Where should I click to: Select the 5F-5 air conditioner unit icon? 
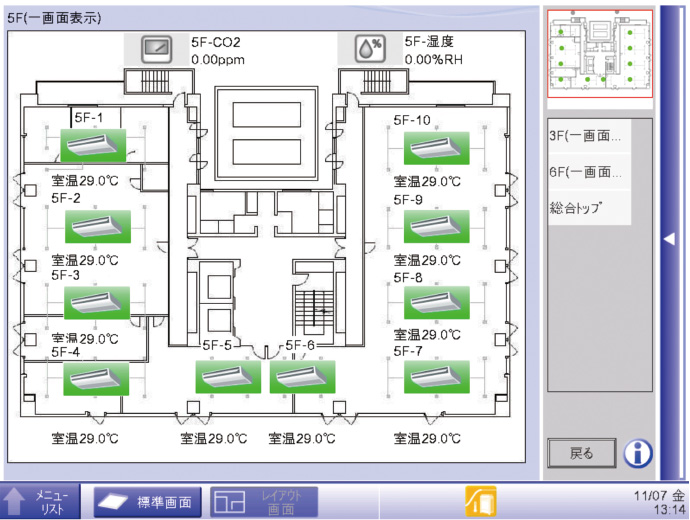(228, 377)
